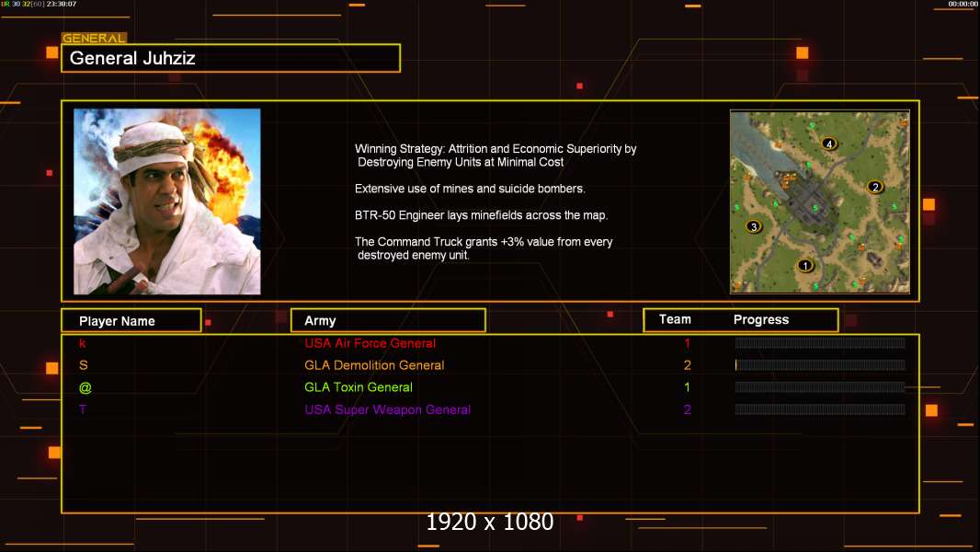Viewport: 980px width, 552px height.
Task: Click General Juhziz portrait image
Action: [167, 201]
